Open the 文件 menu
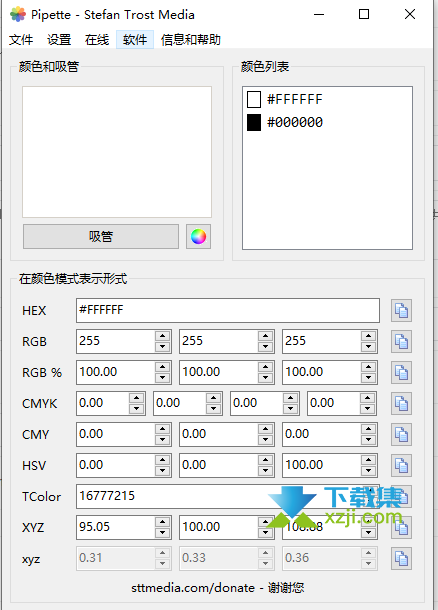 point(21,39)
